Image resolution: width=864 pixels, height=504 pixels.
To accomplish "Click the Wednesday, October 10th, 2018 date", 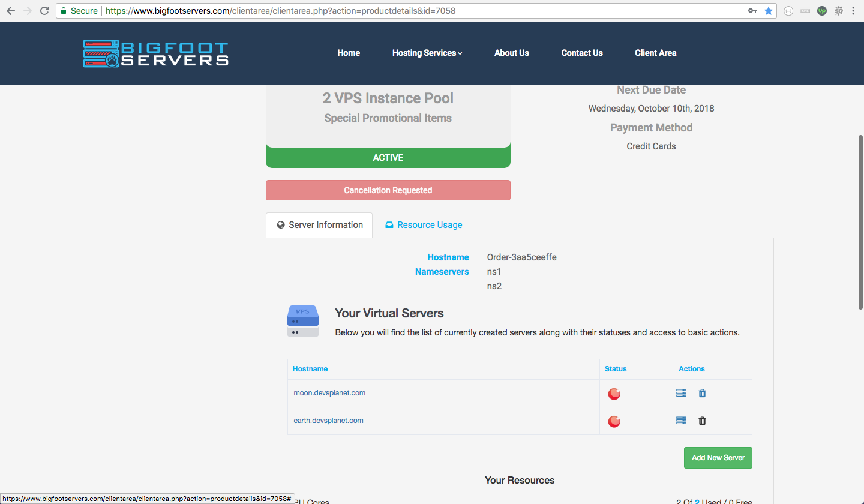I will (652, 109).
